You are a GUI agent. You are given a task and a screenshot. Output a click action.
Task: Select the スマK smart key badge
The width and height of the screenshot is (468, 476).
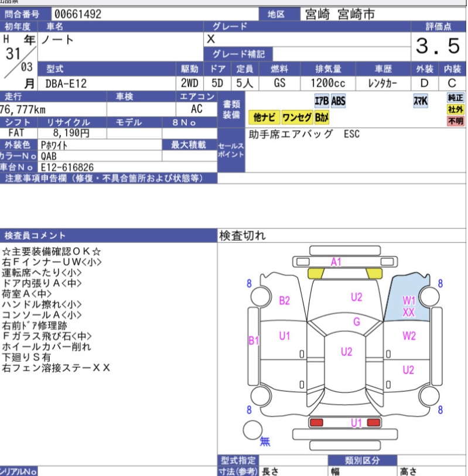click(421, 101)
